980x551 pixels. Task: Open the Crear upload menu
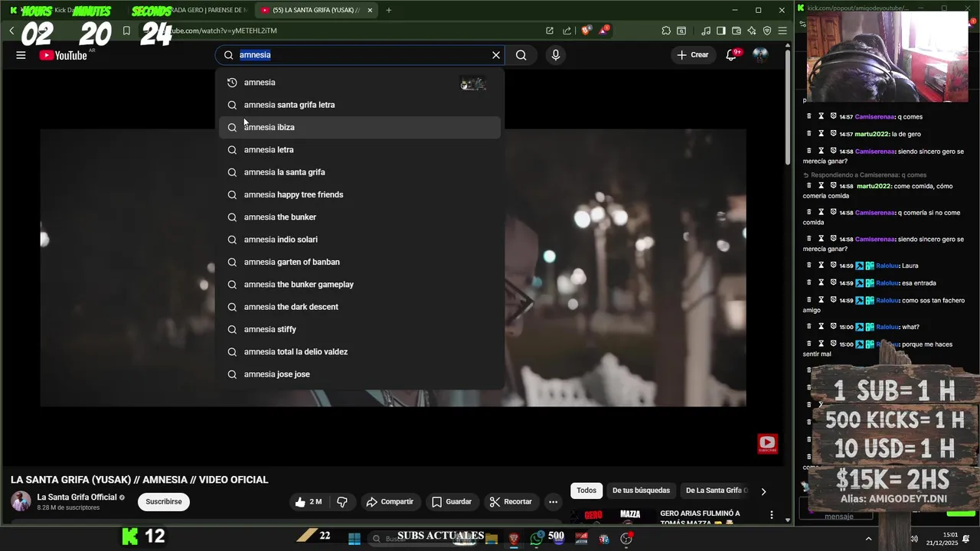click(693, 55)
